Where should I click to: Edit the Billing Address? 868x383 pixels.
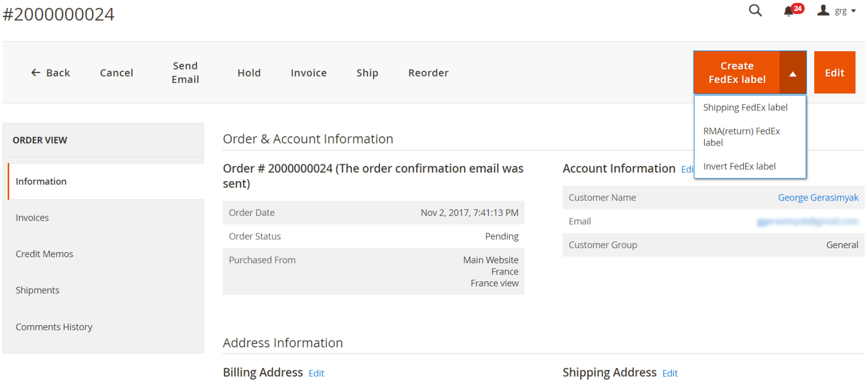pyautogui.click(x=316, y=373)
